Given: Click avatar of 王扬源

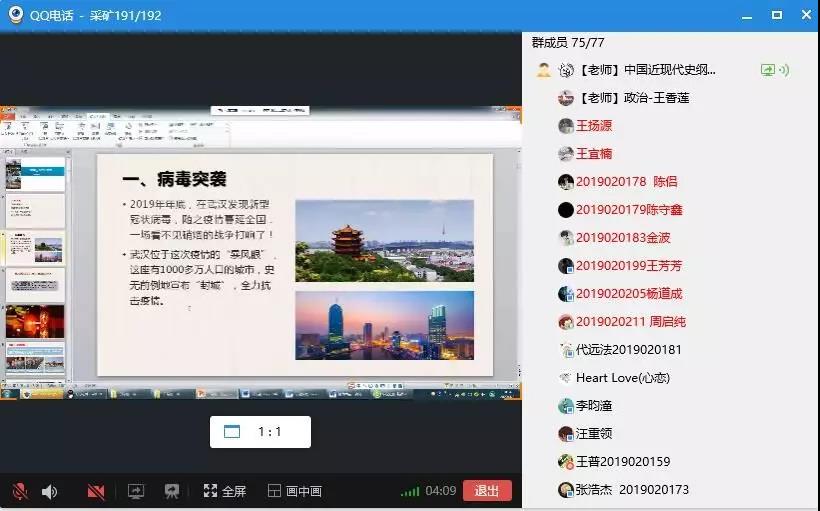Looking at the screenshot, I should 566,126.
